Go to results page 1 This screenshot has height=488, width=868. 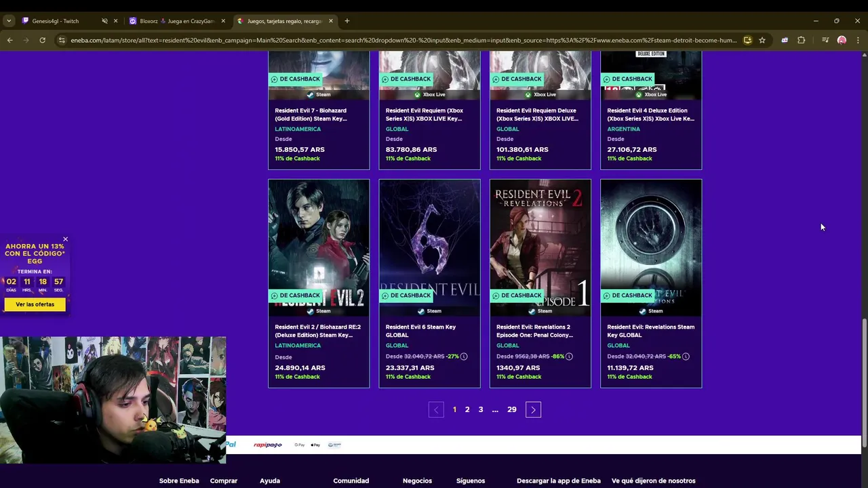pyautogui.click(x=454, y=409)
